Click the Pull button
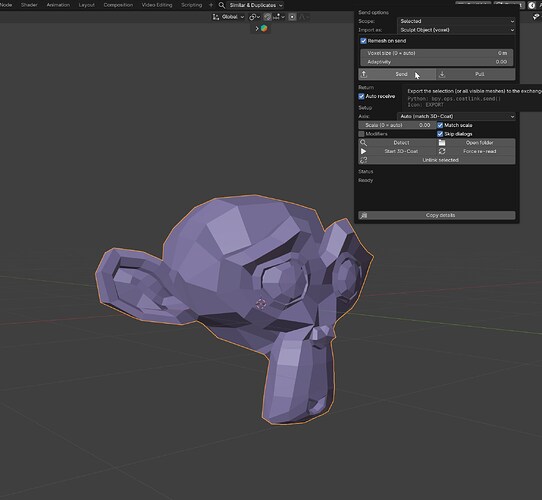Viewport: 542px width, 500px height. click(x=476, y=74)
